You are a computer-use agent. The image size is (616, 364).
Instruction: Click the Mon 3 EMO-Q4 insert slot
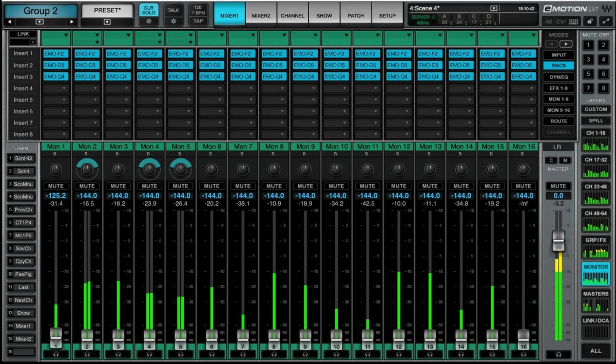(119, 76)
